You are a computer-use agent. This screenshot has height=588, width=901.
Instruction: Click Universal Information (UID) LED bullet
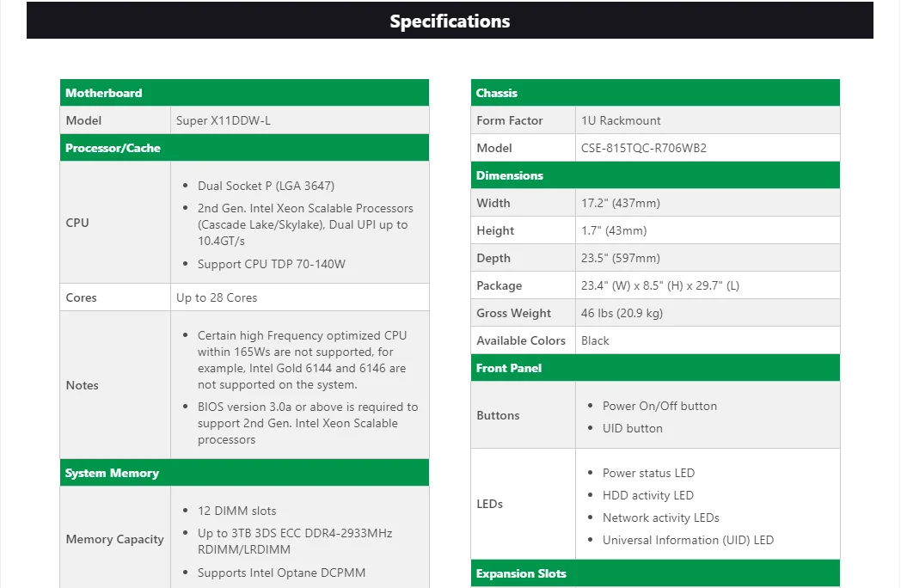(x=688, y=541)
